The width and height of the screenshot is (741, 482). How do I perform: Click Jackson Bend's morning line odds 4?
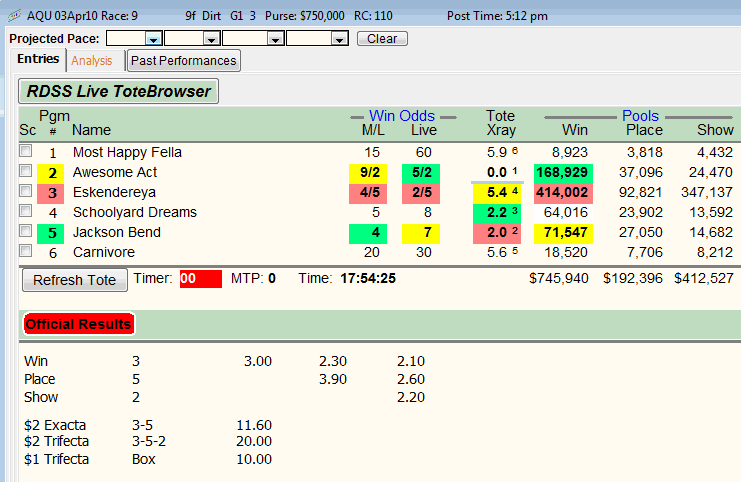368,233
